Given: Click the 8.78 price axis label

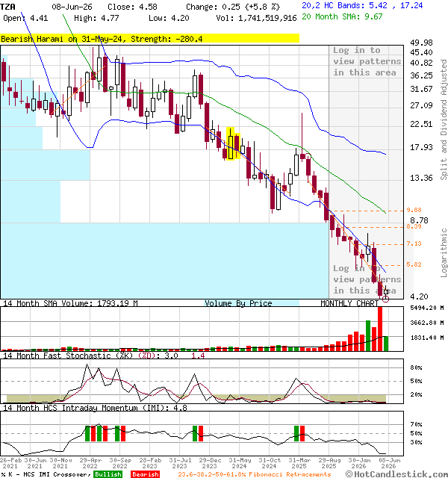Looking at the screenshot, I should pyautogui.click(x=419, y=220).
